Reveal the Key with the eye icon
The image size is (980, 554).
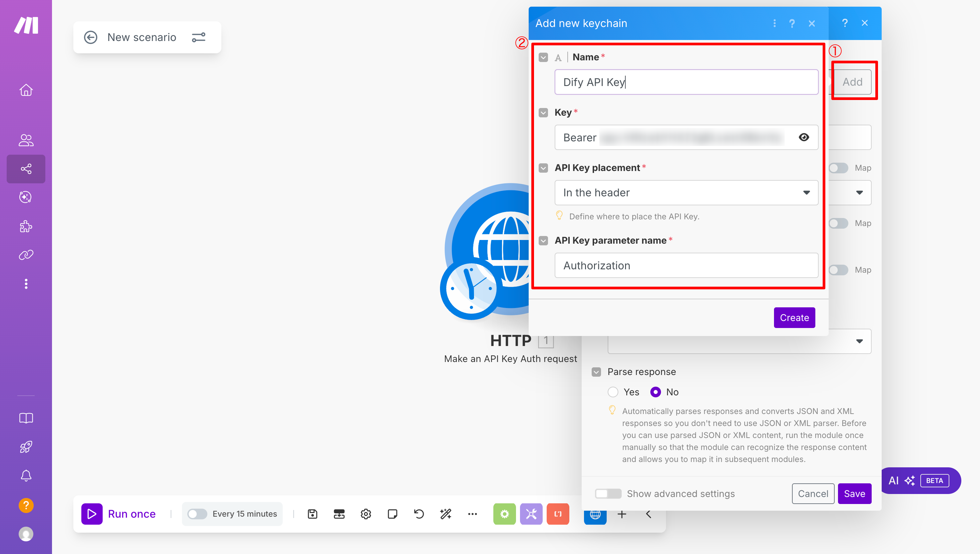[x=803, y=137]
